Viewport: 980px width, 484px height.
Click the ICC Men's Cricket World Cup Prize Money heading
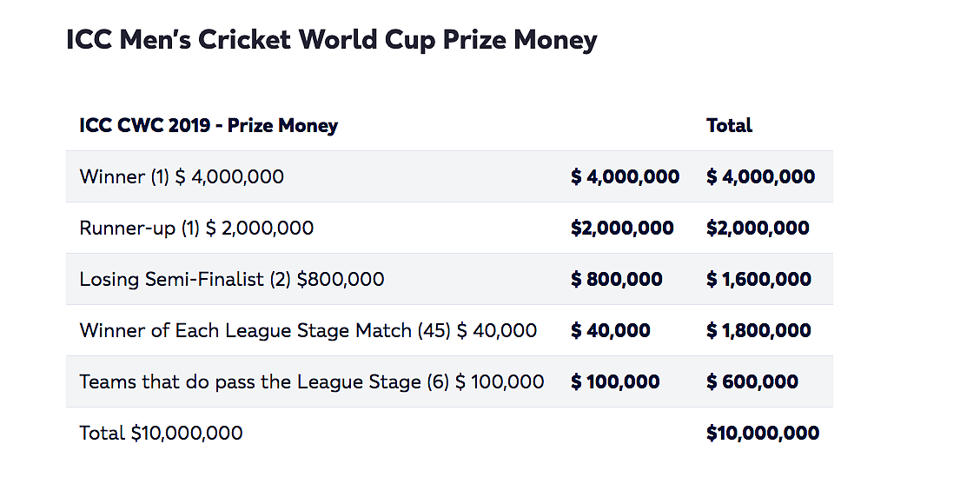[x=332, y=40]
